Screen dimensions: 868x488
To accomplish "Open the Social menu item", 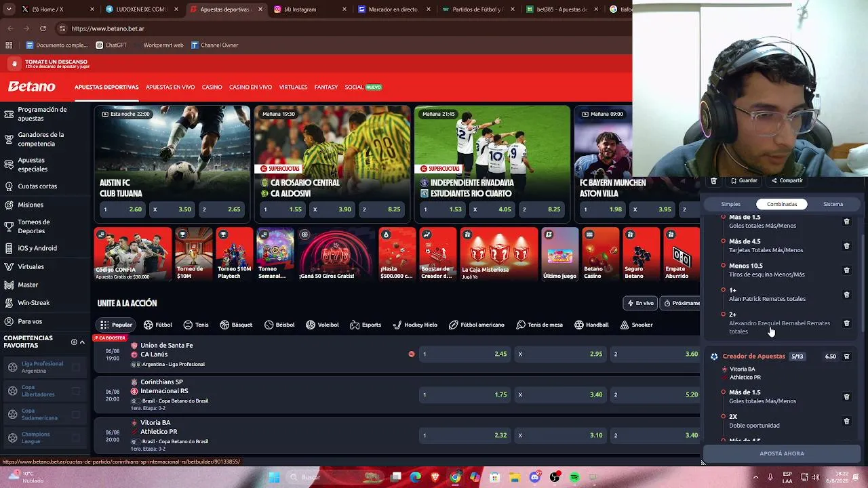I will point(363,87).
